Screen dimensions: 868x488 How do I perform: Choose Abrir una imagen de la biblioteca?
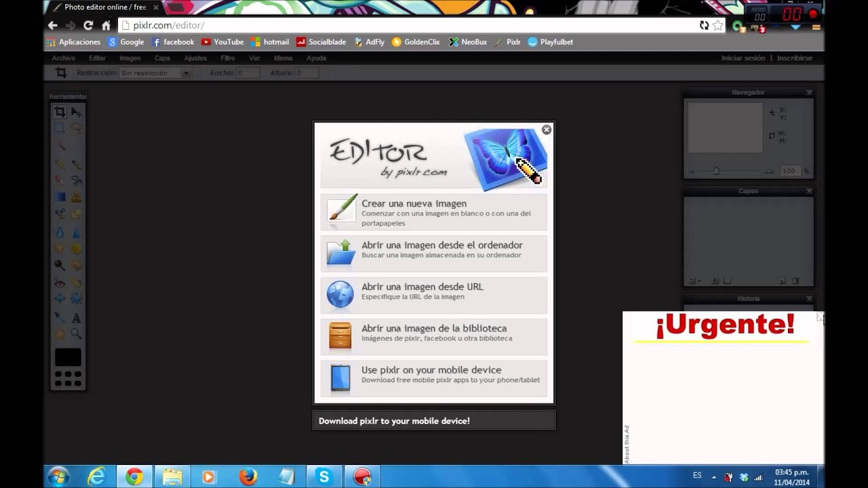(434, 335)
